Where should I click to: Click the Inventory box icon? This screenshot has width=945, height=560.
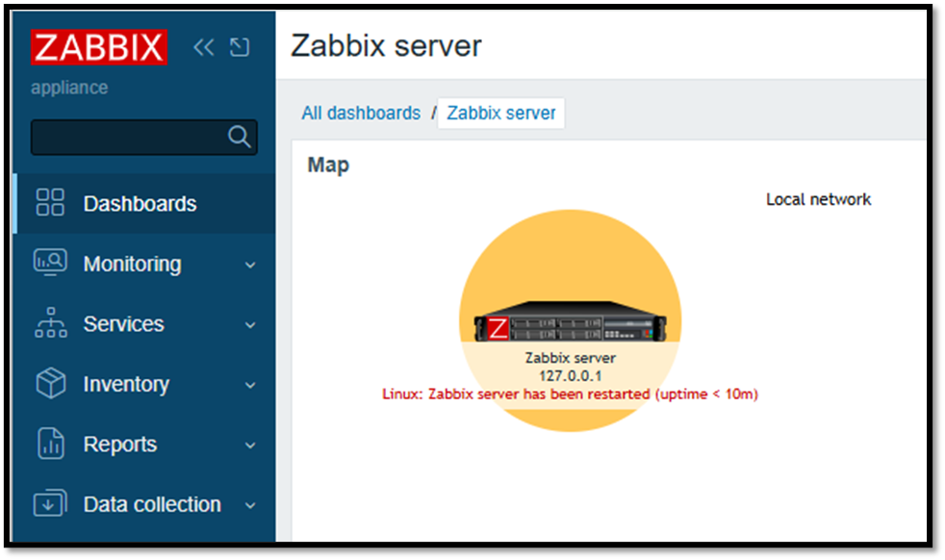pyautogui.click(x=50, y=384)
